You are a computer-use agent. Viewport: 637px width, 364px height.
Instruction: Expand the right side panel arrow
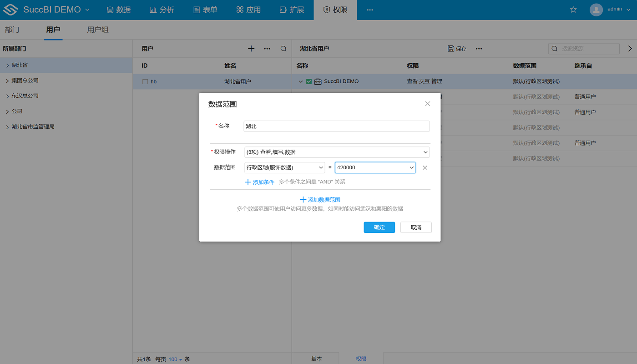[630, 48]
